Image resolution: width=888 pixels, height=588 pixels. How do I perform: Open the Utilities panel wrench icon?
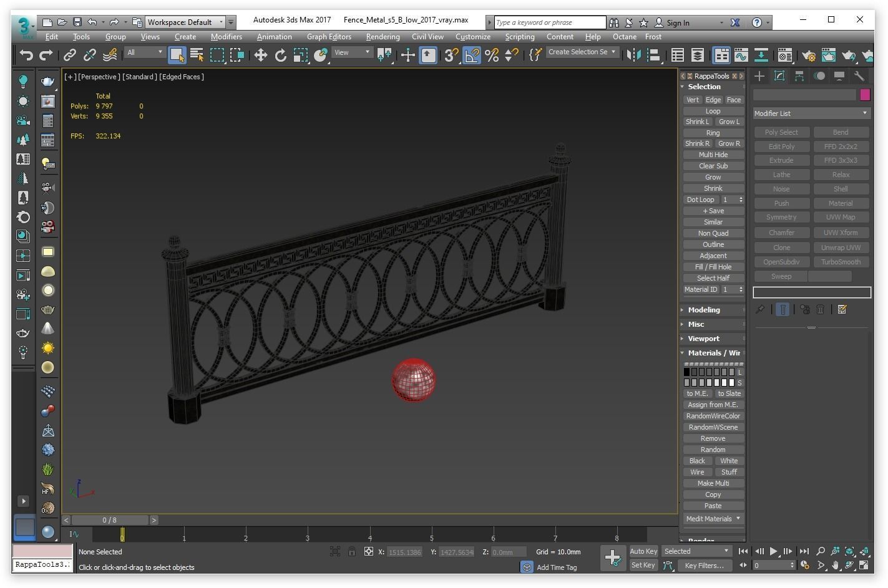859,76
